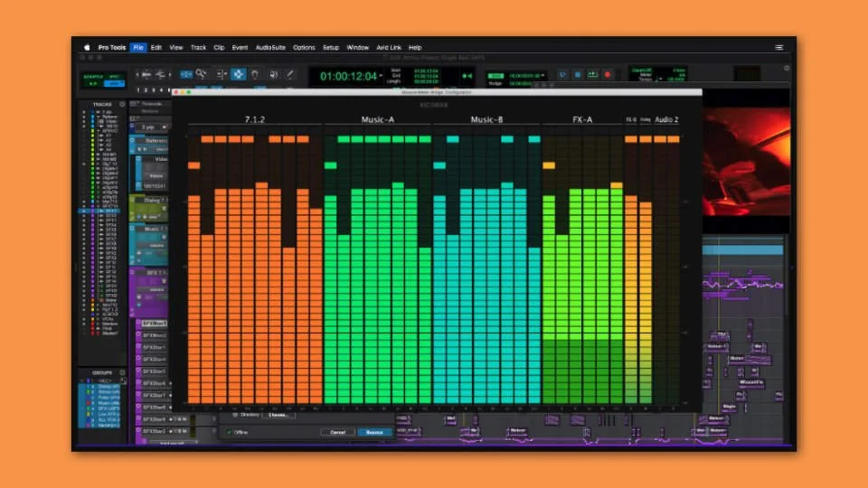Click the first orange 7.1.2 meter bar
This screenshot has height=488, width=868.
tap(193, 299)
